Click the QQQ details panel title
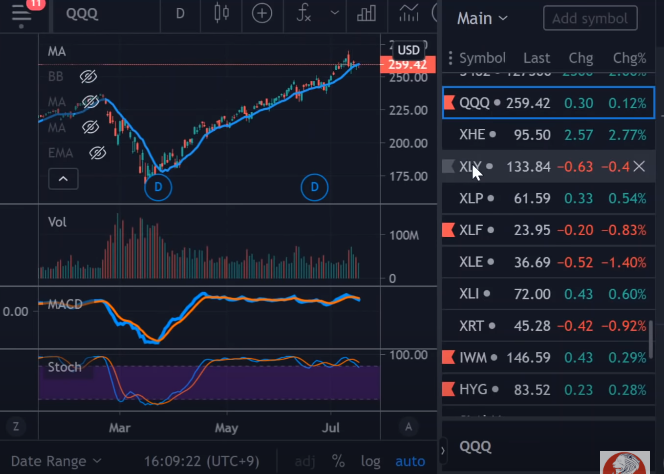The image size is (664, 474). (475, 446)
